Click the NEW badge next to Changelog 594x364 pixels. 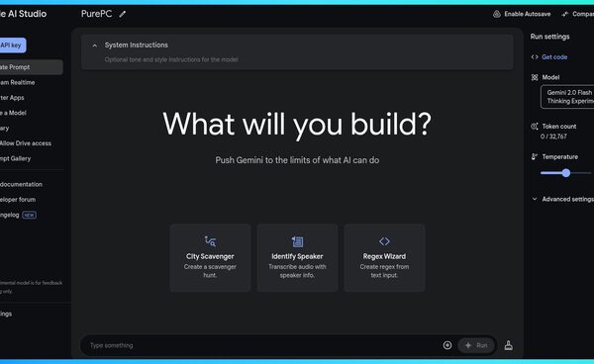click(x=29, y=215)
